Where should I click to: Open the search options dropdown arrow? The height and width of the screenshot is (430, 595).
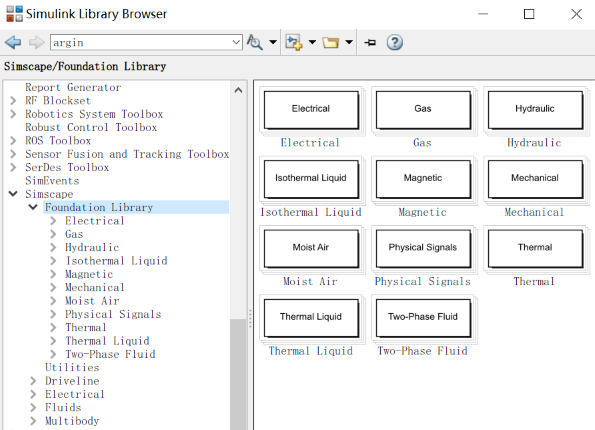[x=273, y=42]
